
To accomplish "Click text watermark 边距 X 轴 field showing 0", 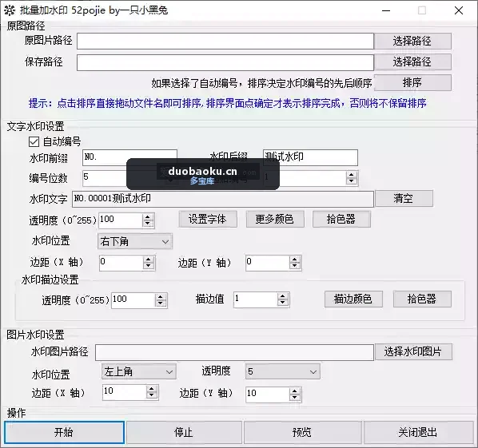I will pyautogui.click(x=121, y=263).
